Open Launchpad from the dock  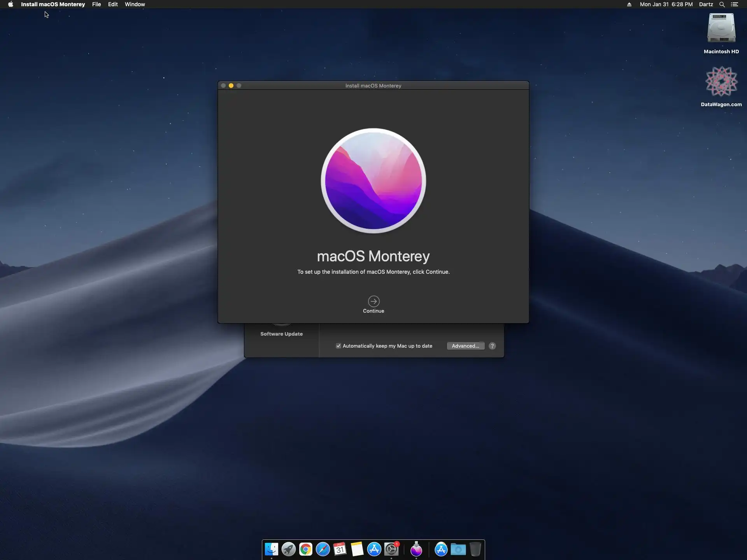click(x=288, y=549)
